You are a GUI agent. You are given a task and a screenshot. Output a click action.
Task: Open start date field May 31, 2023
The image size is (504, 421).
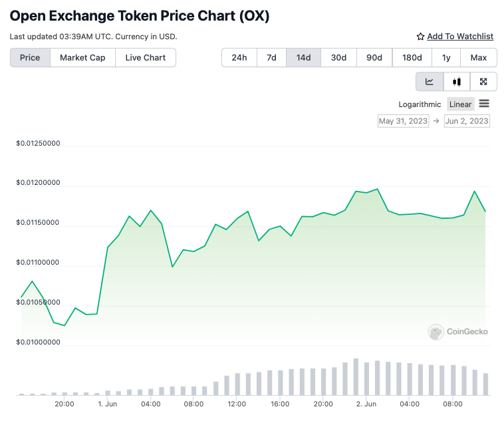(403, 121)
